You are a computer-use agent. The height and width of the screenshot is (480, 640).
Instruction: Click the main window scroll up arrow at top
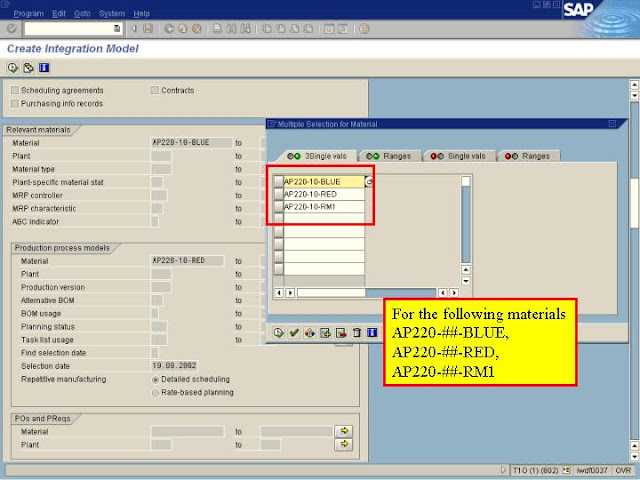click(634, 84)
